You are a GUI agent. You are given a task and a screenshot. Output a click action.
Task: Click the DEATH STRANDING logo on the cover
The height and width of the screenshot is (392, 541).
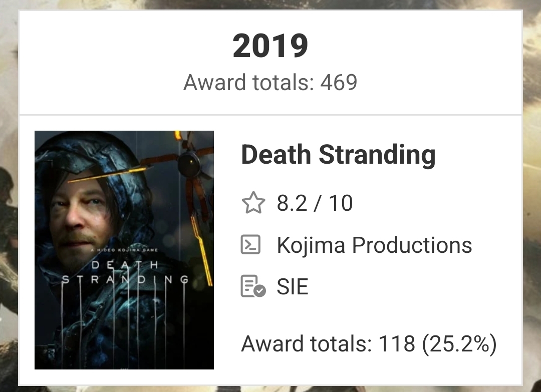124,273
